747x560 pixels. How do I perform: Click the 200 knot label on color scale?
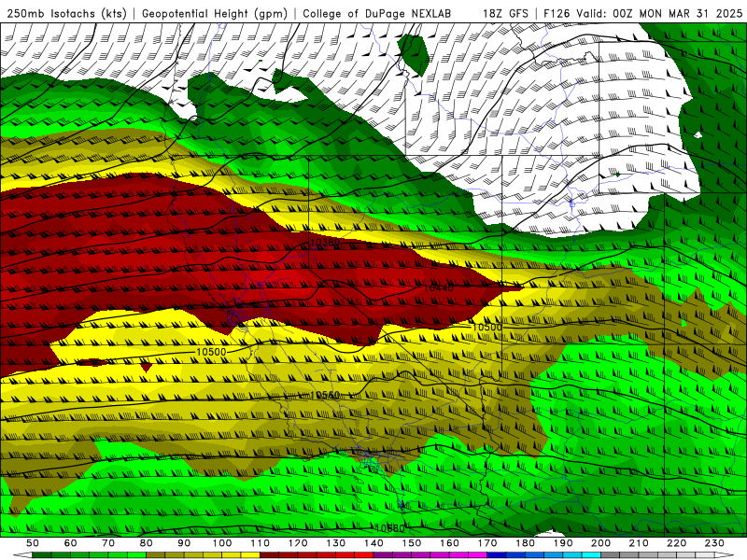tap(600, 543)
